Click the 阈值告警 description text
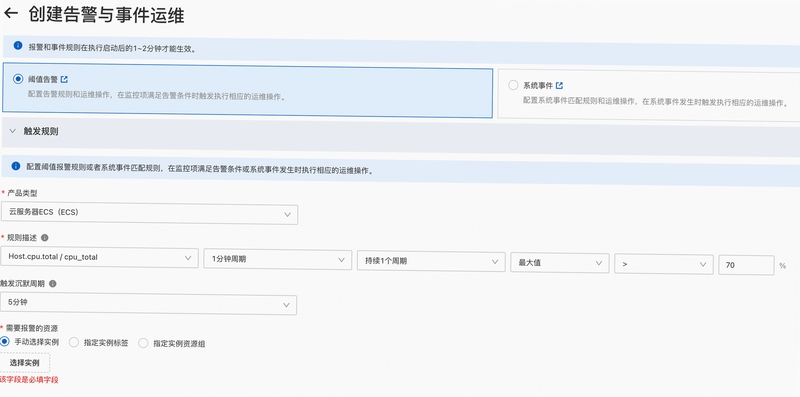 (156, 96)
